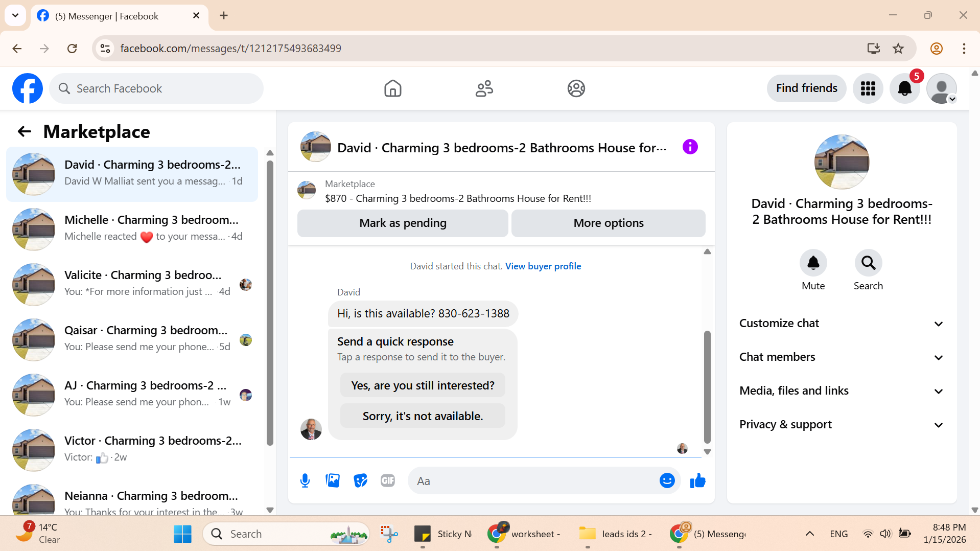Open Valicite conversation in chat list

pos(132,285)
